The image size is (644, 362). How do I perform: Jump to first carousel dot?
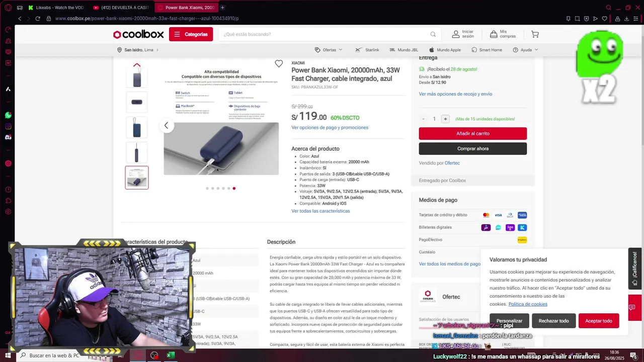(x=207, y=189)
